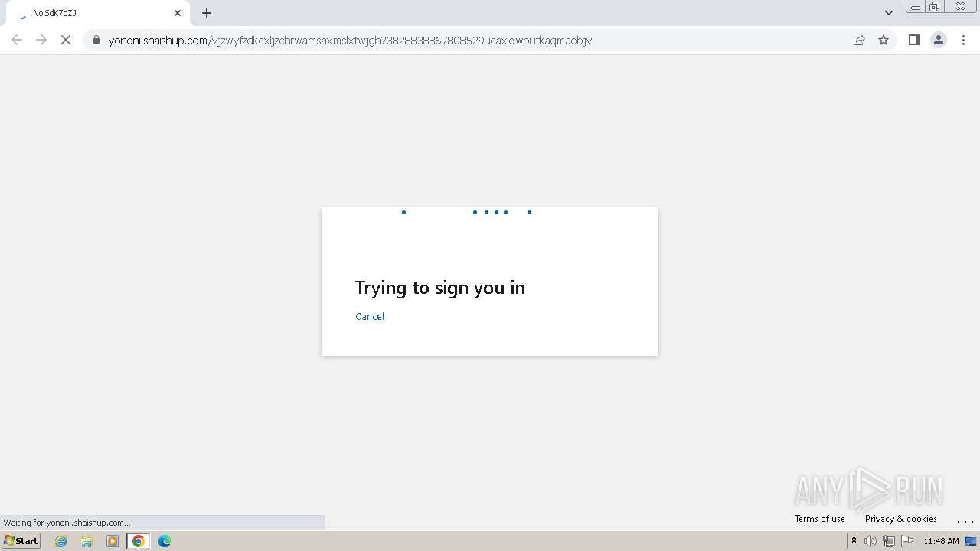This screenshot has height=551, width=980.
Task: Click the address bar URL
Action: 350,41
